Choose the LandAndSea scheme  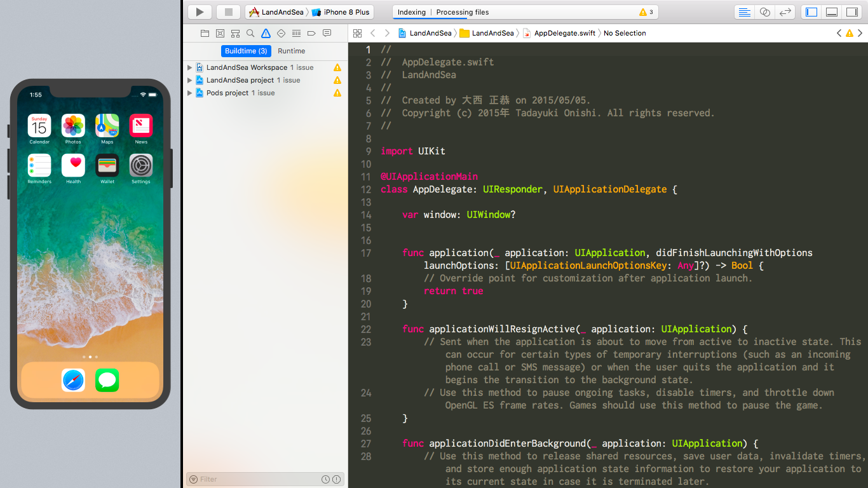[276, 12]
